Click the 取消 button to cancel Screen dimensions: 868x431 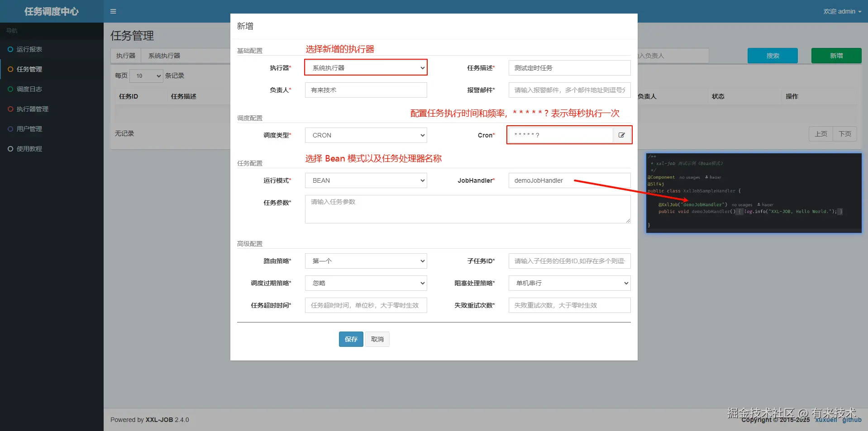point(377,339)
